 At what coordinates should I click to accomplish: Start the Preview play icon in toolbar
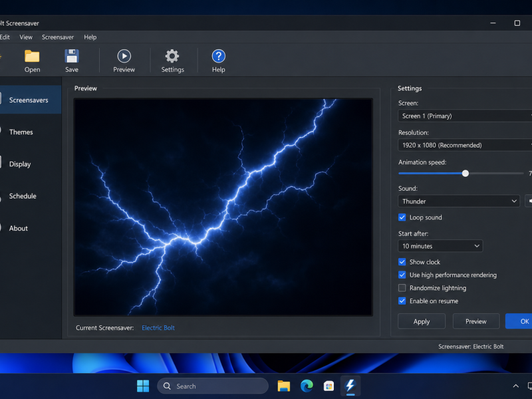pos(124,56)
